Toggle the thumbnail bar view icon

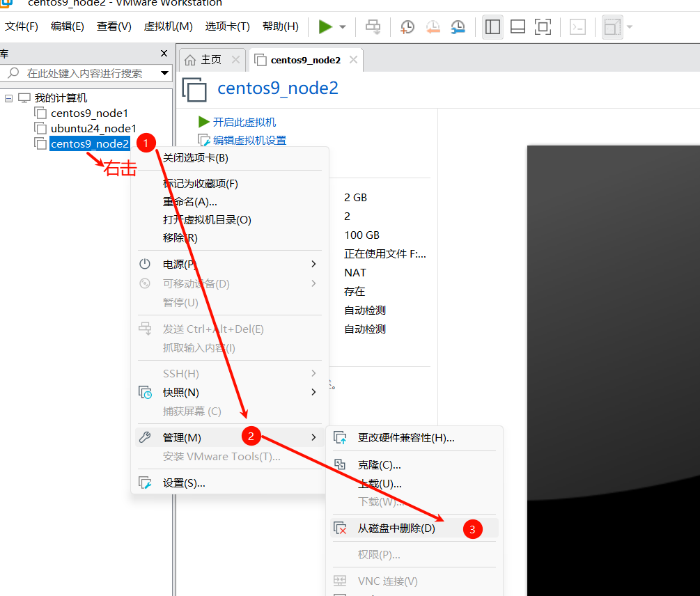[518, 26]
